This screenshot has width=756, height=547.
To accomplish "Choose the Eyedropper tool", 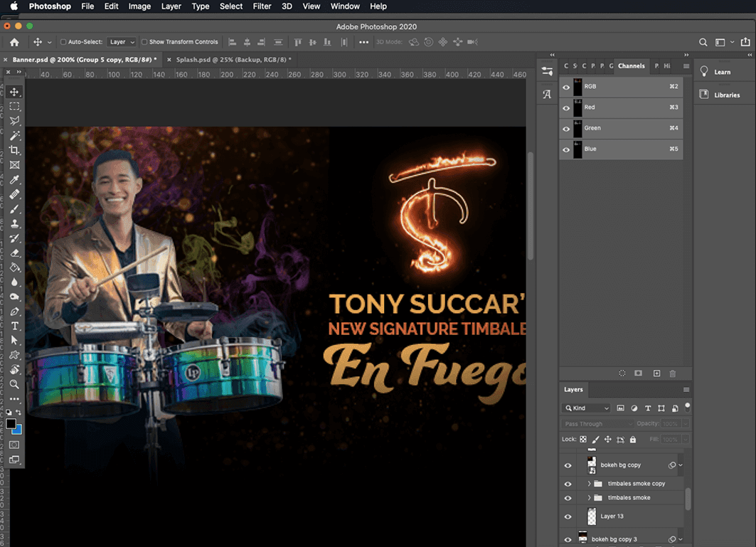I will 14,179.
